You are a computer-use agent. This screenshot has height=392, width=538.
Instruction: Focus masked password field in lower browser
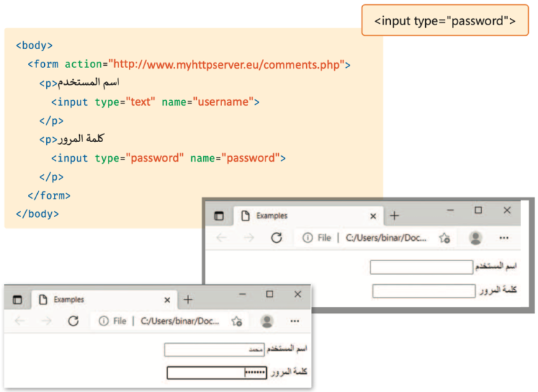point(216,372)
